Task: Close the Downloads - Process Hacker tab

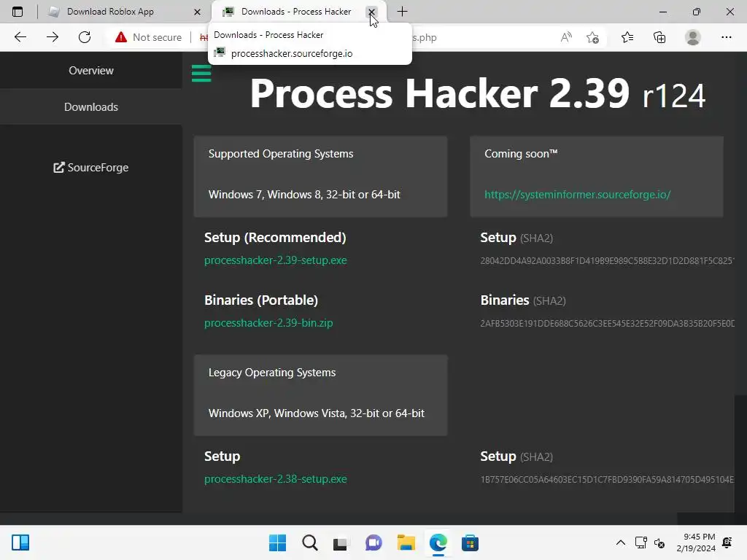Action: (x=371, y=12)
